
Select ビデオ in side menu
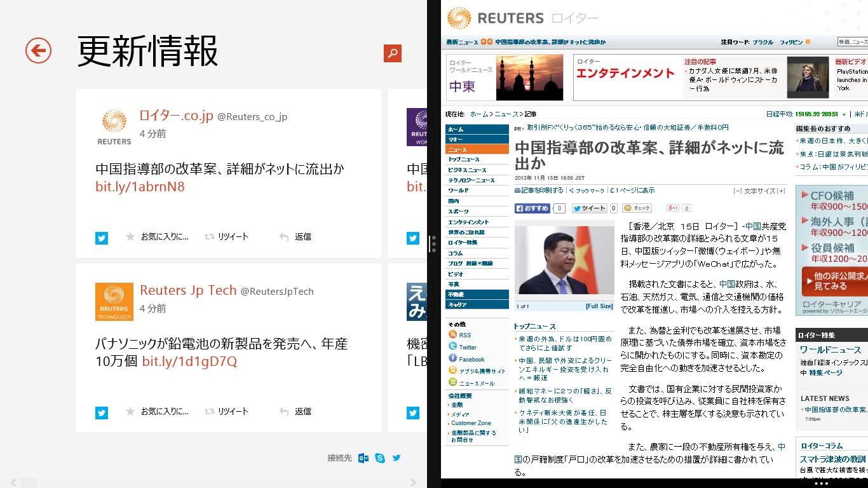pos(477,274)
